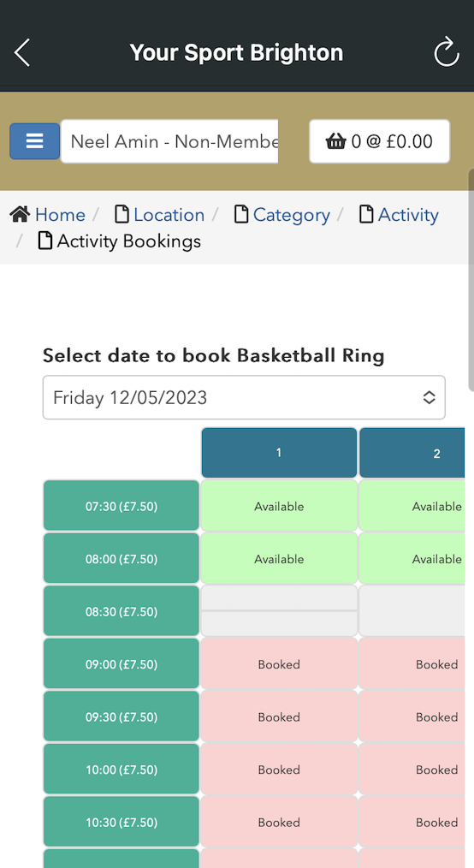Select court 1 column header
The image size is (474, 868).
tap(279, 453)
